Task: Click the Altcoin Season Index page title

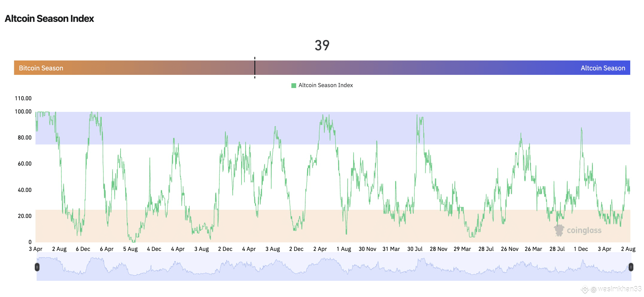Action: pyautogui.click(x=49, y=19)
